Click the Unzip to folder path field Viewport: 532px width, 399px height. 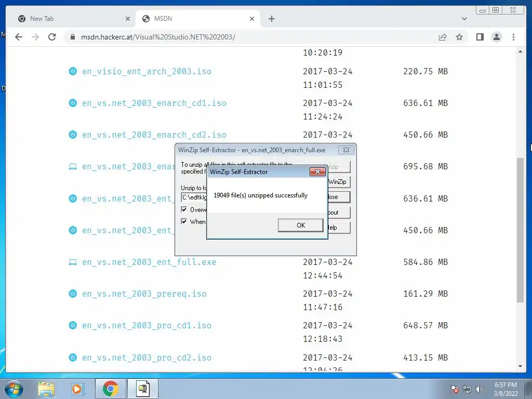tap(194, 197)
